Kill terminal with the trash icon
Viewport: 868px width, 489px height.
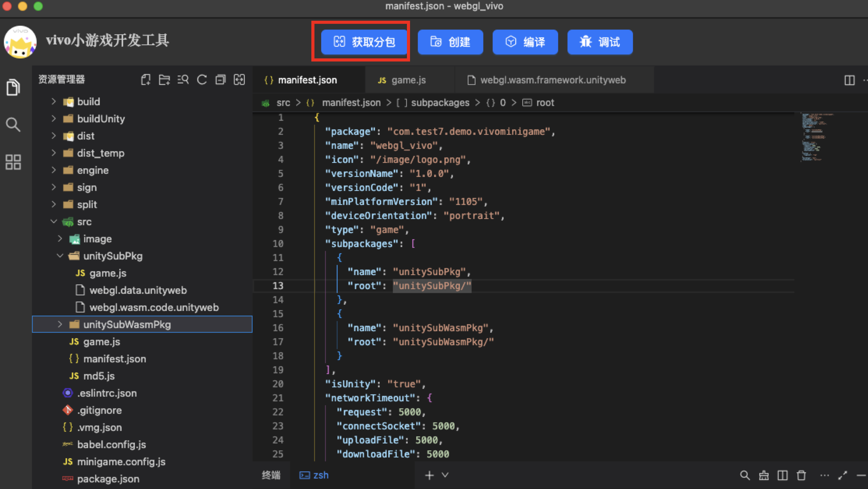click(801, 475)
